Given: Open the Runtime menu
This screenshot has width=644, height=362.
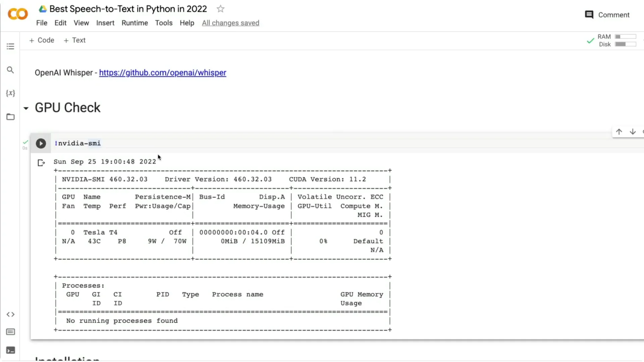Looking at the screenshot, I should point(135,23).
